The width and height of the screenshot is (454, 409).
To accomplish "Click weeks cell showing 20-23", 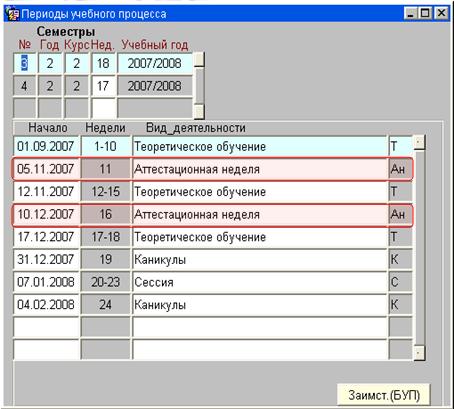I will pyautogui.click(x=105, y=282).
